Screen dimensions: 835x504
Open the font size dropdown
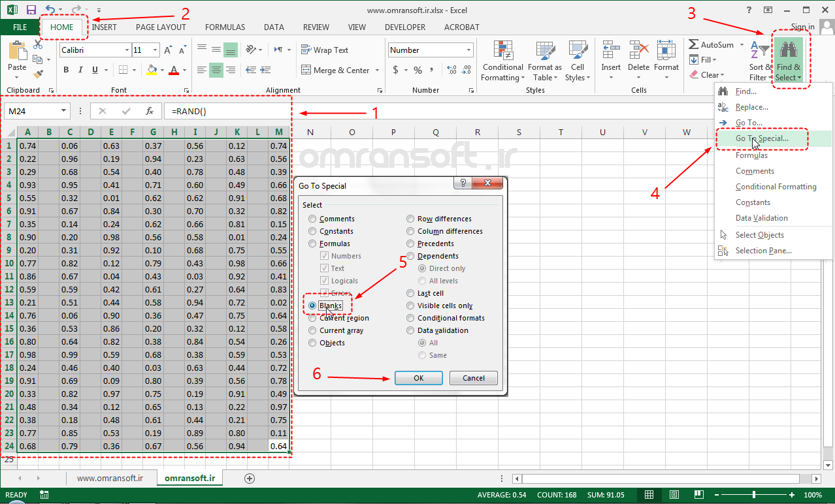(155, 50)
